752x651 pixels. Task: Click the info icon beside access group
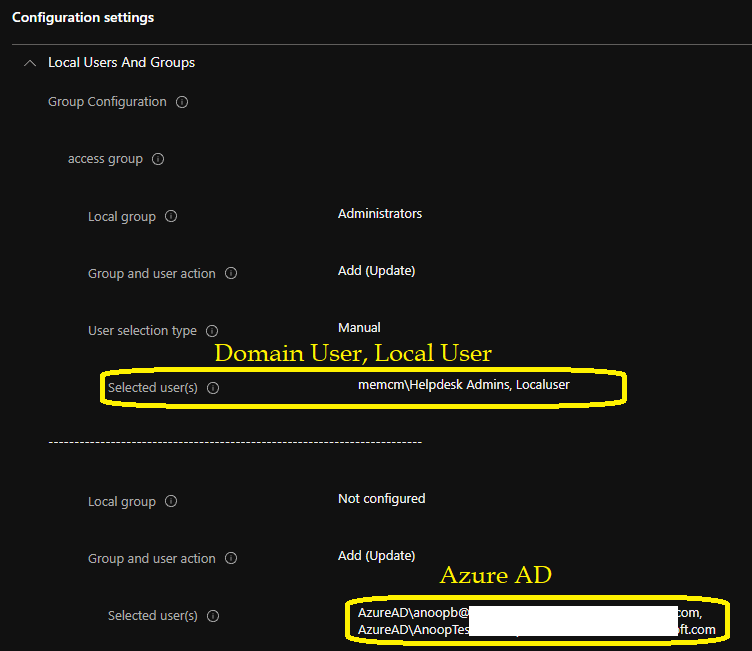(x=158, y=159)
